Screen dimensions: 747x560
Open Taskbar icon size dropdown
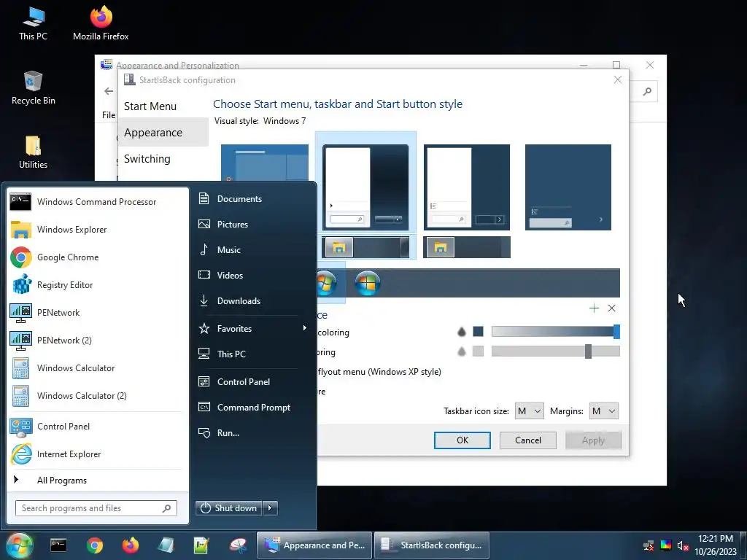tap(530, 411)
